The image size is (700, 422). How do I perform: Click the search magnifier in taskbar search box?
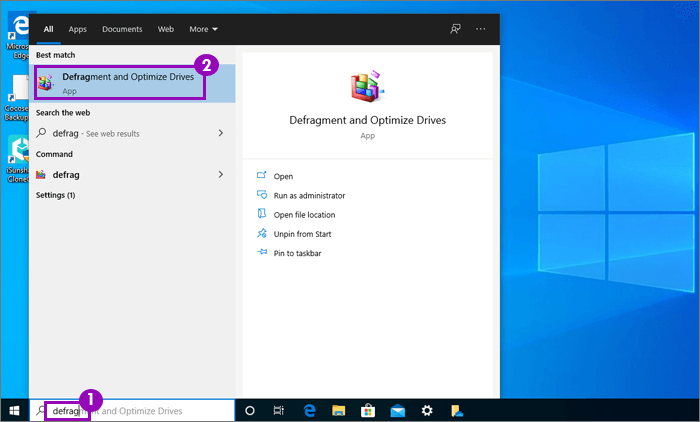tap(41, 410)
